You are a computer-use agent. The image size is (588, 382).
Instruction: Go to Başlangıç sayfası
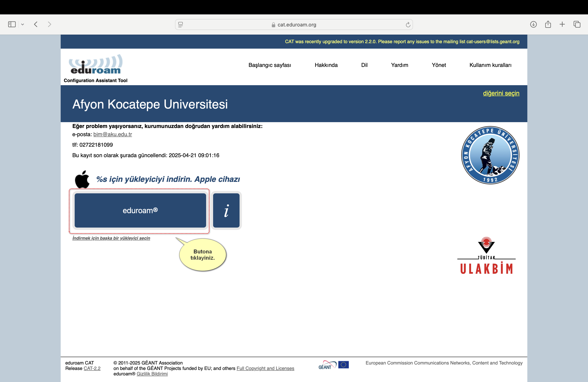point(269,65)
